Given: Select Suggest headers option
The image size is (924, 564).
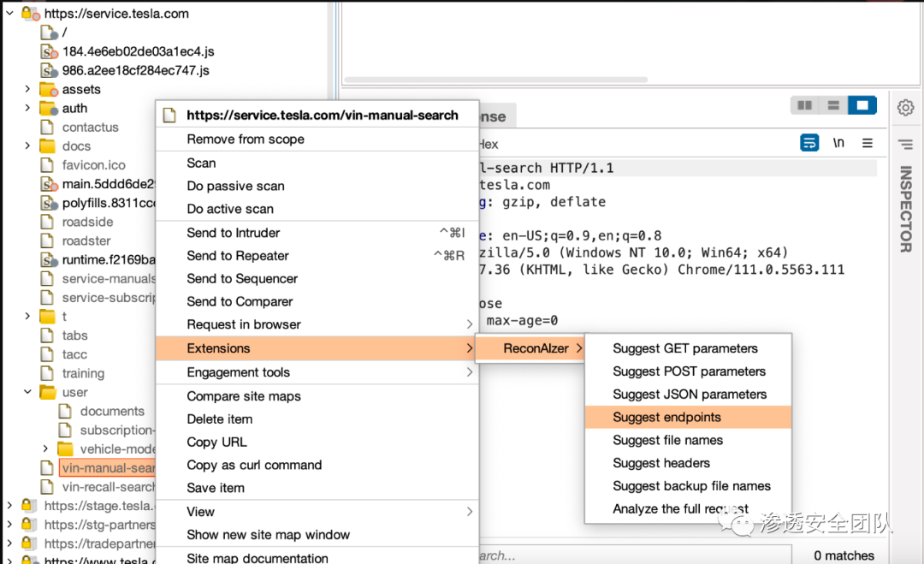Looking at the screenshot, I should tap(688, 463).
